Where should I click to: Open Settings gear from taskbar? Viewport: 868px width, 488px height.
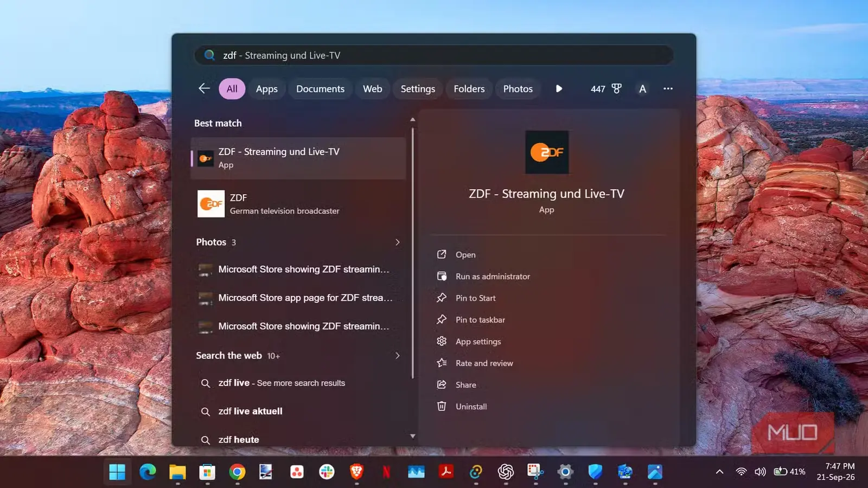tap(565, 472)
